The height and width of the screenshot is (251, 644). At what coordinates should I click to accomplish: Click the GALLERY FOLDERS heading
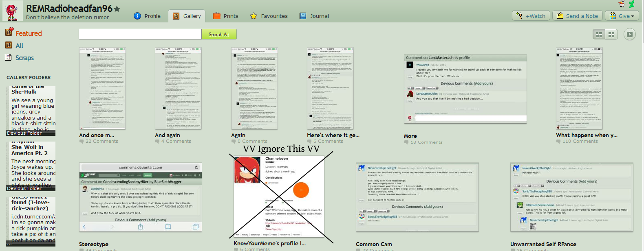29,77
